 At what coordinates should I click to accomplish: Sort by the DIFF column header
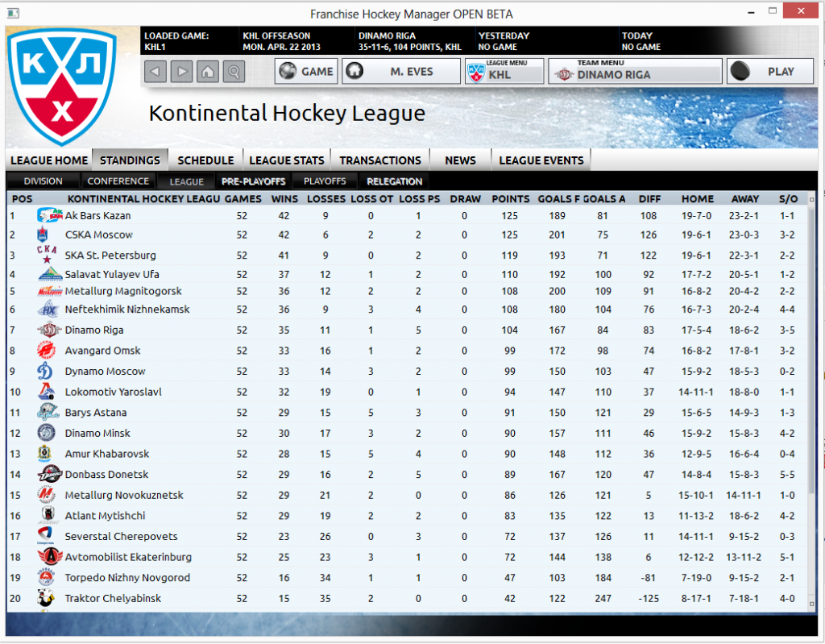point(649,199)
